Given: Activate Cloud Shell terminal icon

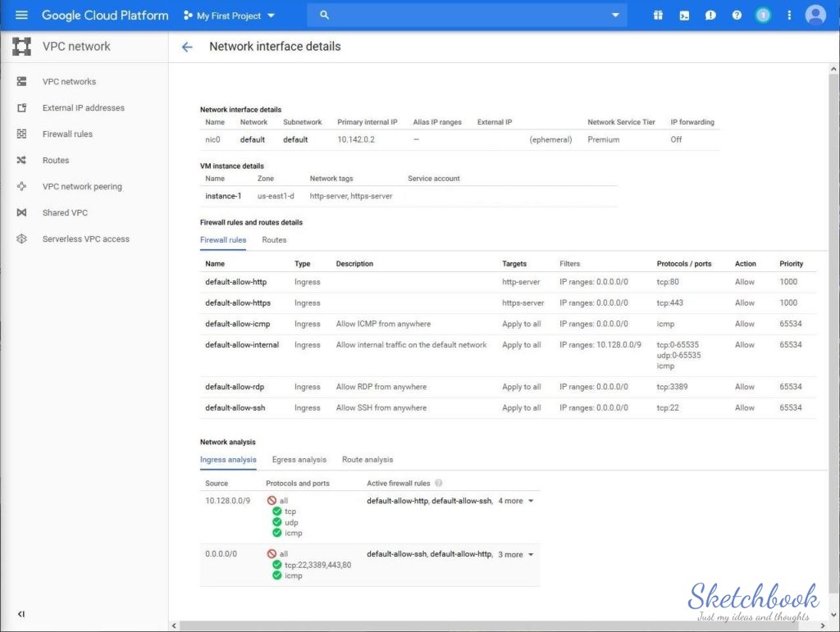Looking at the screenshot, I should pos(684,15).
